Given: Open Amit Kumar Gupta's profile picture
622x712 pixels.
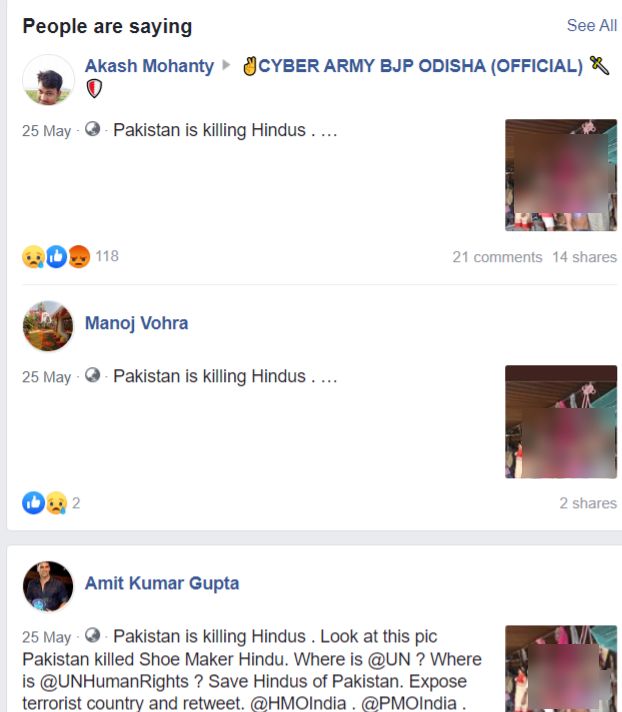Looking at the screenshot, I should pyautogui.click(x=48, y=586).
